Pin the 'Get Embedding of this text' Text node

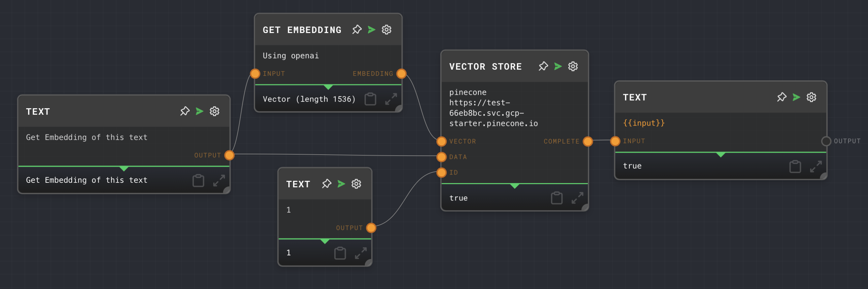pos(185,111)
